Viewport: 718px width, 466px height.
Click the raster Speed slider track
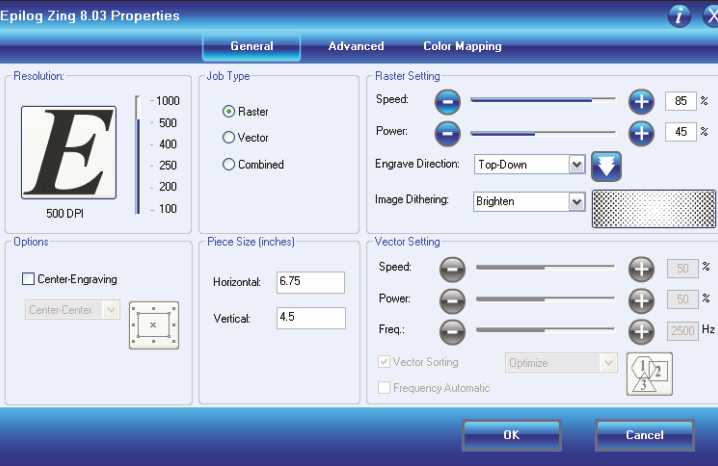(x=543, y=99)
